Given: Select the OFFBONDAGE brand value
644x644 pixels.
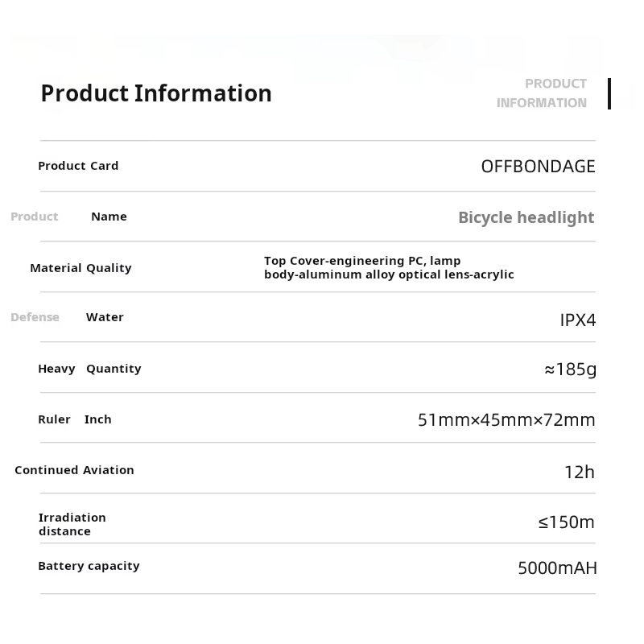Looking at the screenshot, I should 538,167.
